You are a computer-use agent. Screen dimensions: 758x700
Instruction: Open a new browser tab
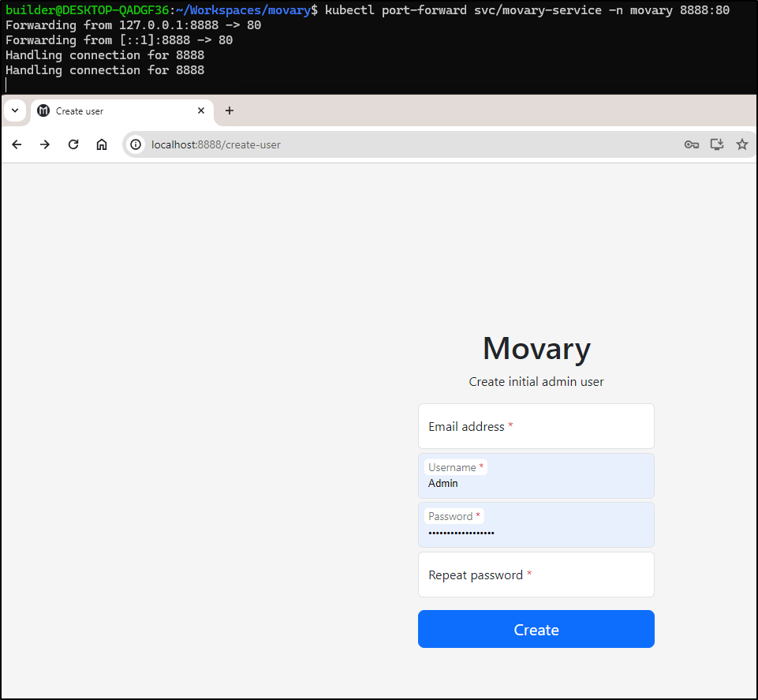coord(230,110)
